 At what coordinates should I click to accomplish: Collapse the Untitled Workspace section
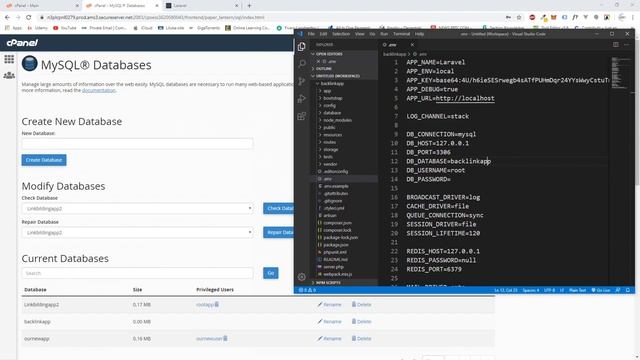point(337,76)
